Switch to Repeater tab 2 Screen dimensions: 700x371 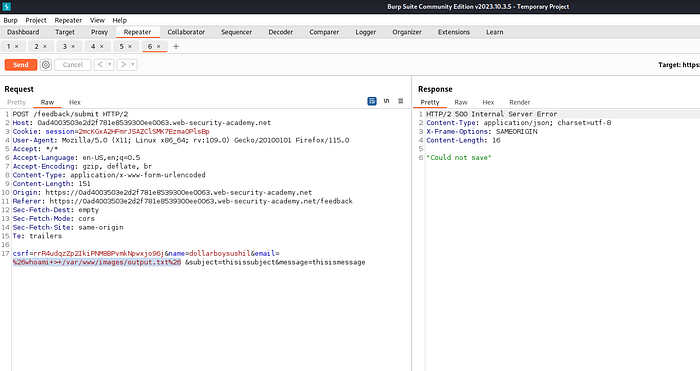point(37,46)
